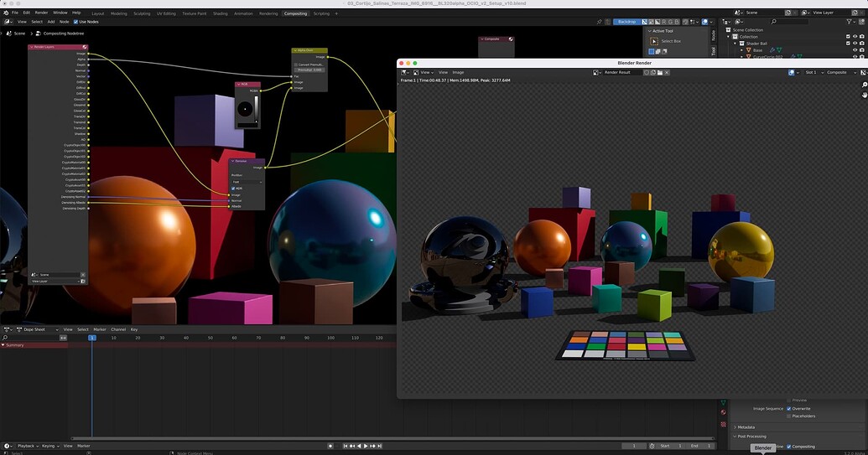Toggle the Backdrop button
The image size is (868, 455).
[626, 22]
